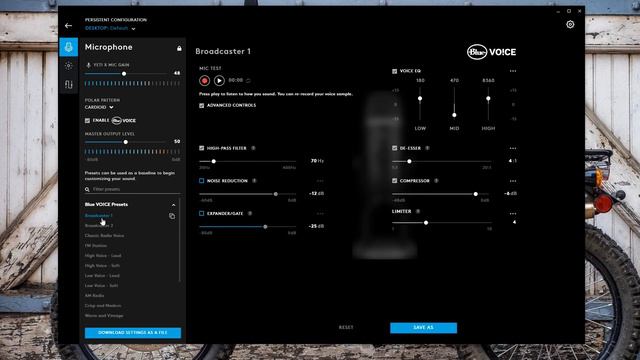Image resolution: width=640 pixels, height=360 pixels.
Task: Click the Reset button
Action: pyautogui.click(x=346, y=327)
